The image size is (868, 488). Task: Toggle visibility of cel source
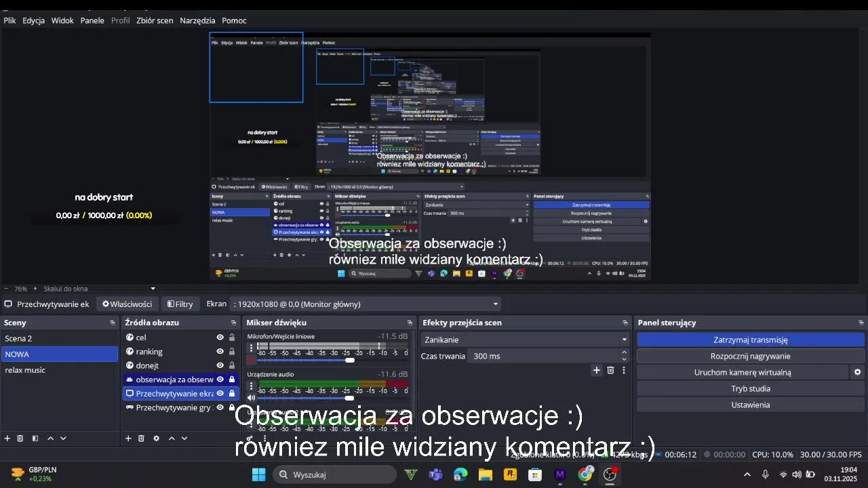(220, 338)
